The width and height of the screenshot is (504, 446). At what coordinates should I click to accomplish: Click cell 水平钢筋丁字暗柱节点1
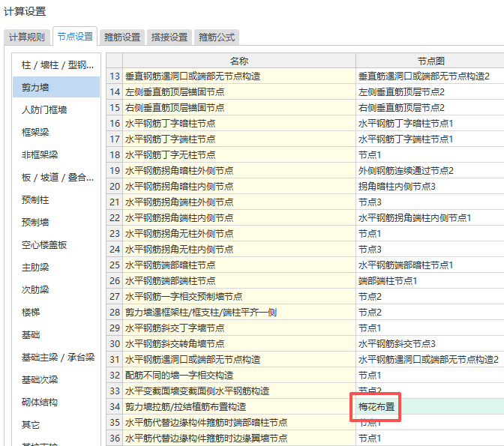coord(430,124)
